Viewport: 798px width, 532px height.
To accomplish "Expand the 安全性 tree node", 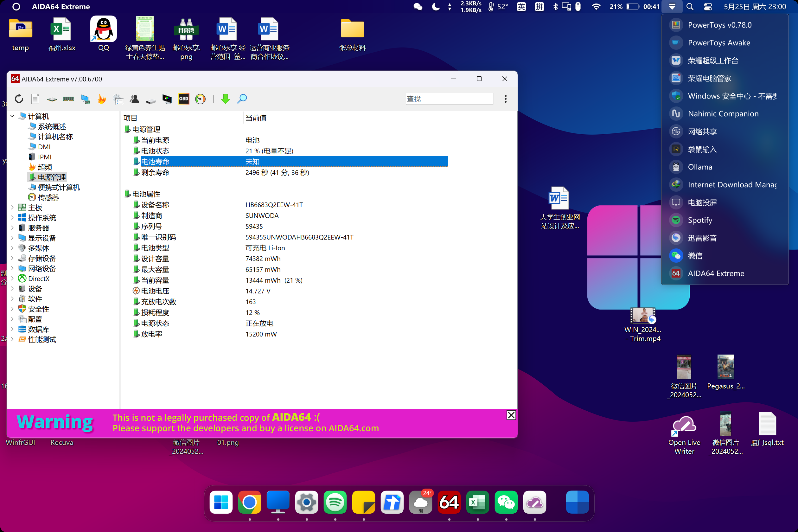I will (12, 309).
